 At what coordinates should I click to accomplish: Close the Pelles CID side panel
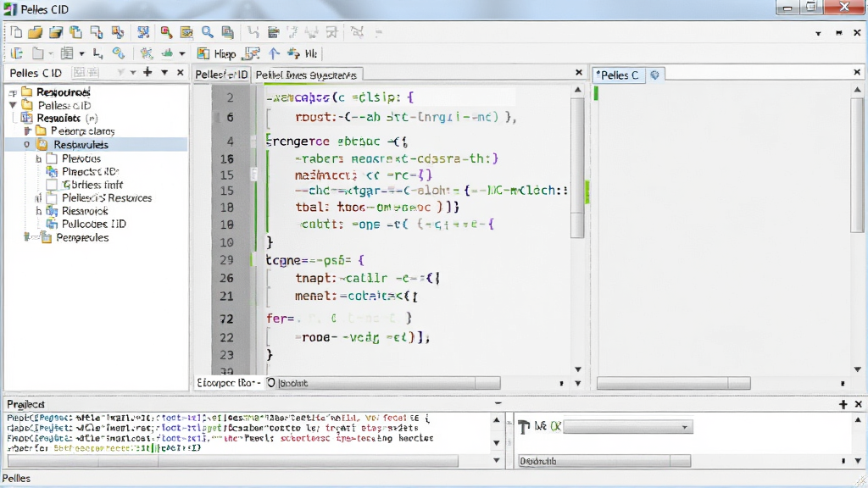(180, 73)
